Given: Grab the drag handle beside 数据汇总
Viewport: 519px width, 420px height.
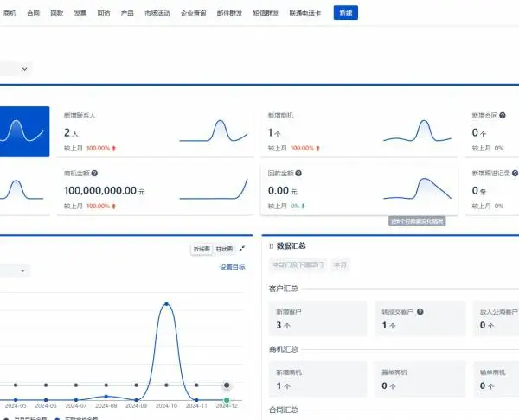Looking at the screenshot, I should pyautogui.click(x=271, y=246).
